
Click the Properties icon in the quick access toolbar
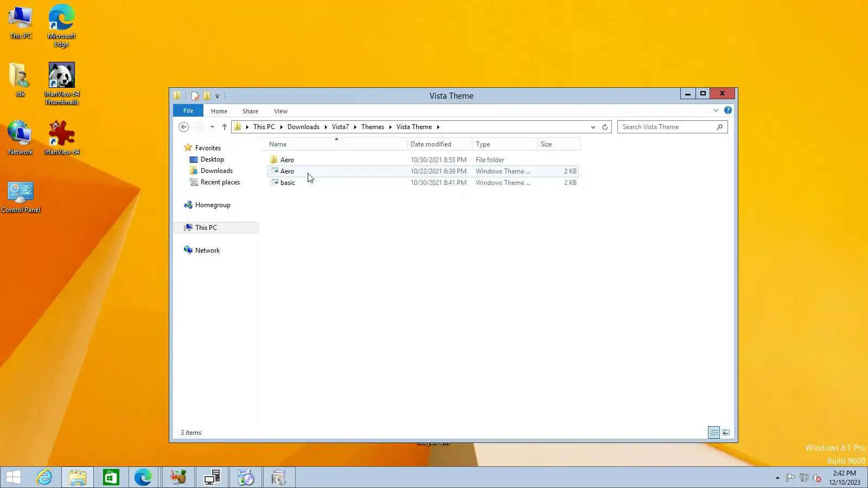pos(195,96)
